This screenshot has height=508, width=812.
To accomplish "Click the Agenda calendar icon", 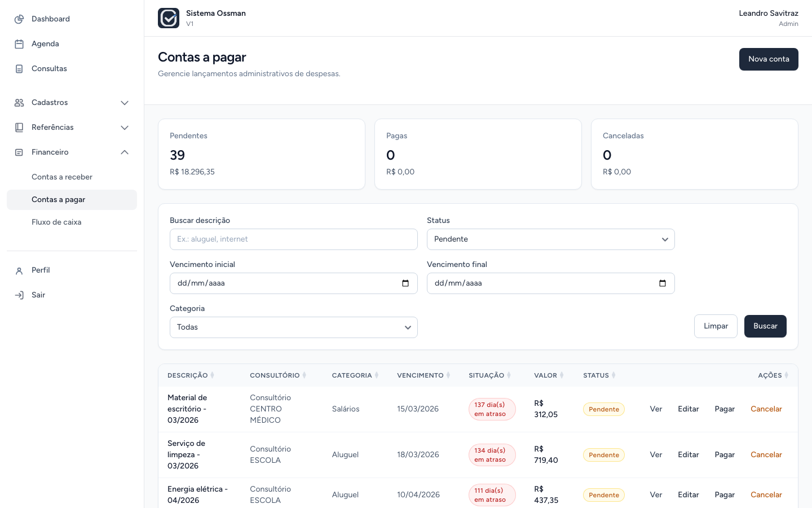I will [x=19, y=44].
